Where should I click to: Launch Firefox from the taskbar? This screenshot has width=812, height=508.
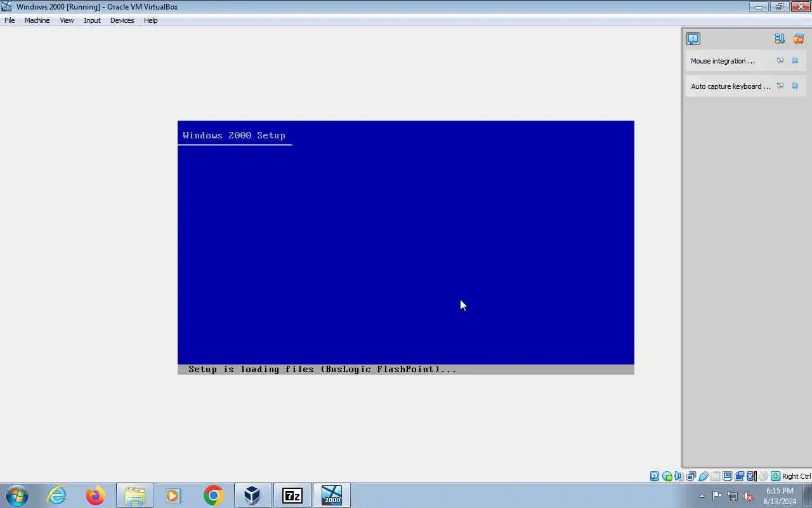[96, 495]
